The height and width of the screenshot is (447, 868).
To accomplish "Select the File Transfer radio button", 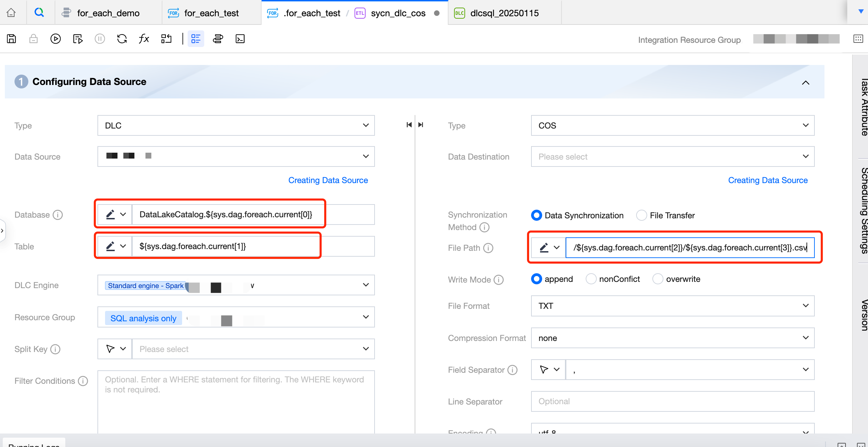I will 641,215.
